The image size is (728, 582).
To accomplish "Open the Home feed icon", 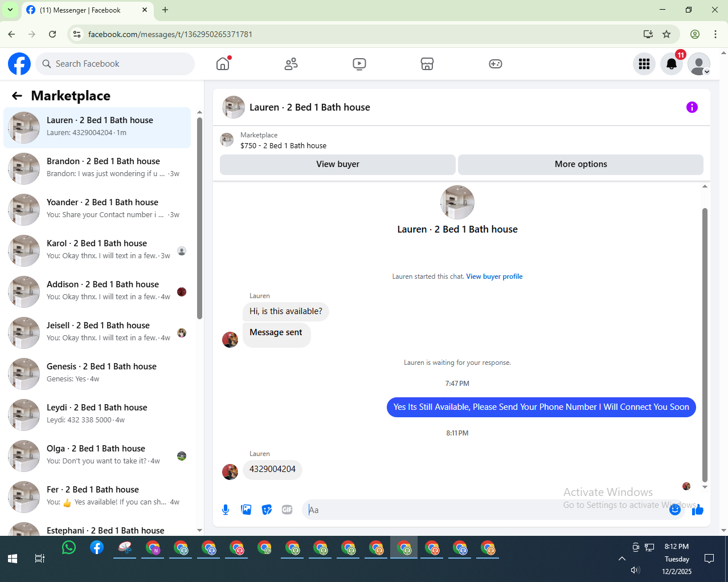I will click(223, 64).
